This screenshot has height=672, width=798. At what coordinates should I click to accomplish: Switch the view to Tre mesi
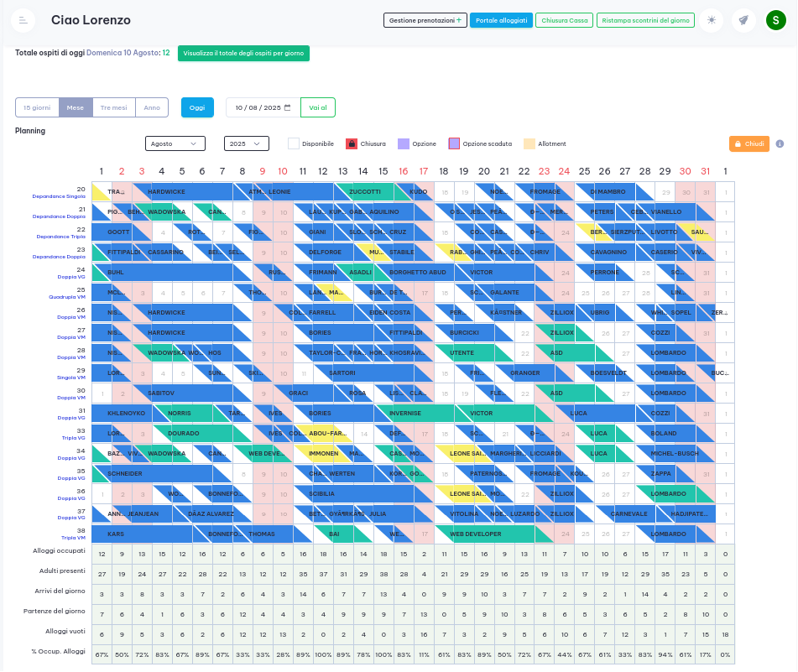[114, 107]
